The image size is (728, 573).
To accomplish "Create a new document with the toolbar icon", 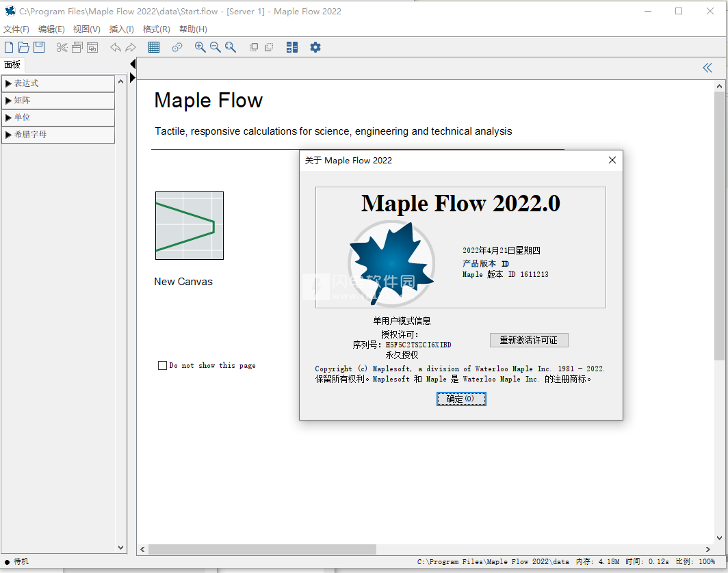I will 9,47.
